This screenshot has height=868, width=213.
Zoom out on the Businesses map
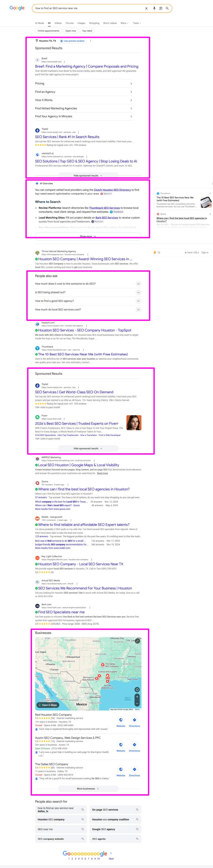point(137,703)
